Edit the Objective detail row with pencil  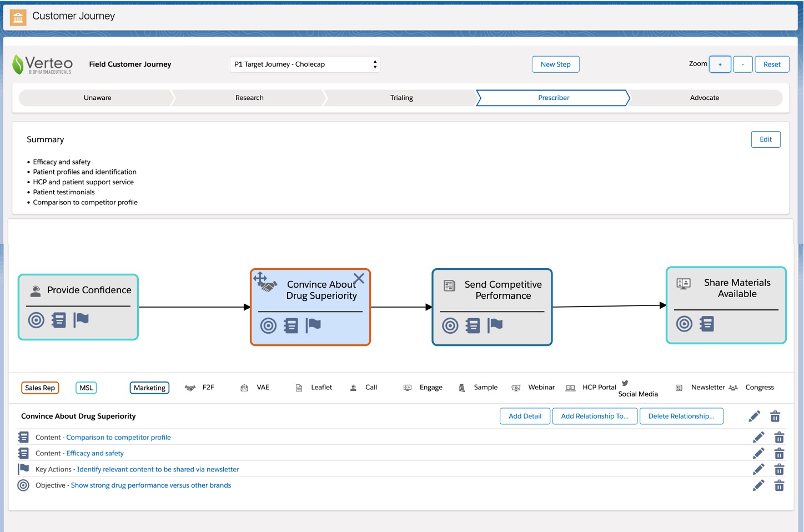(x=758, y=486)
